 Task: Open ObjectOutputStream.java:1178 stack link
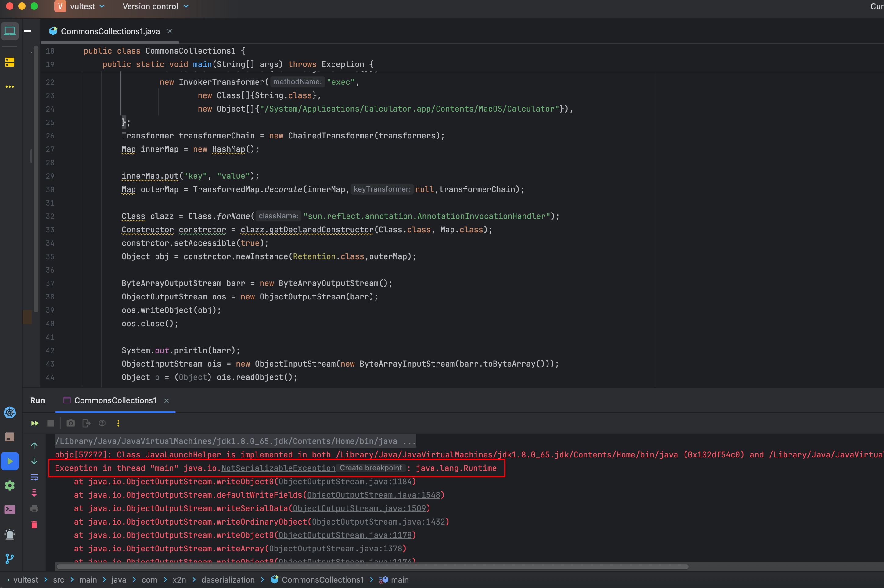345,535
